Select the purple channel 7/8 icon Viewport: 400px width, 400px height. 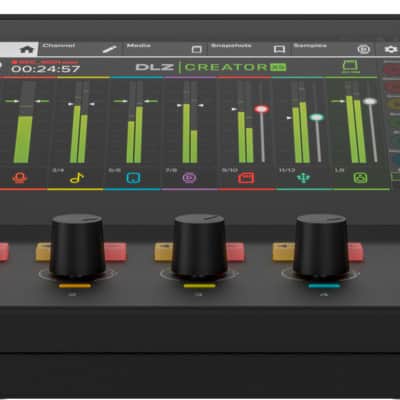189,178
